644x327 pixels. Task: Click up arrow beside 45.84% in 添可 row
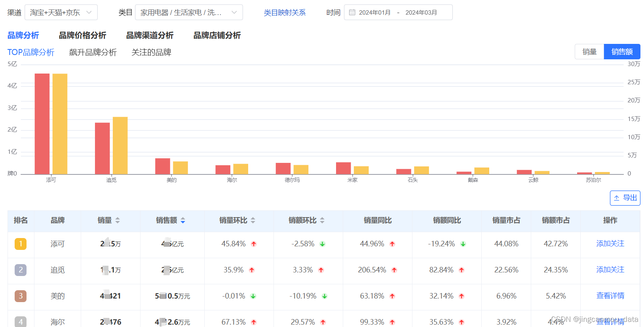254,244
